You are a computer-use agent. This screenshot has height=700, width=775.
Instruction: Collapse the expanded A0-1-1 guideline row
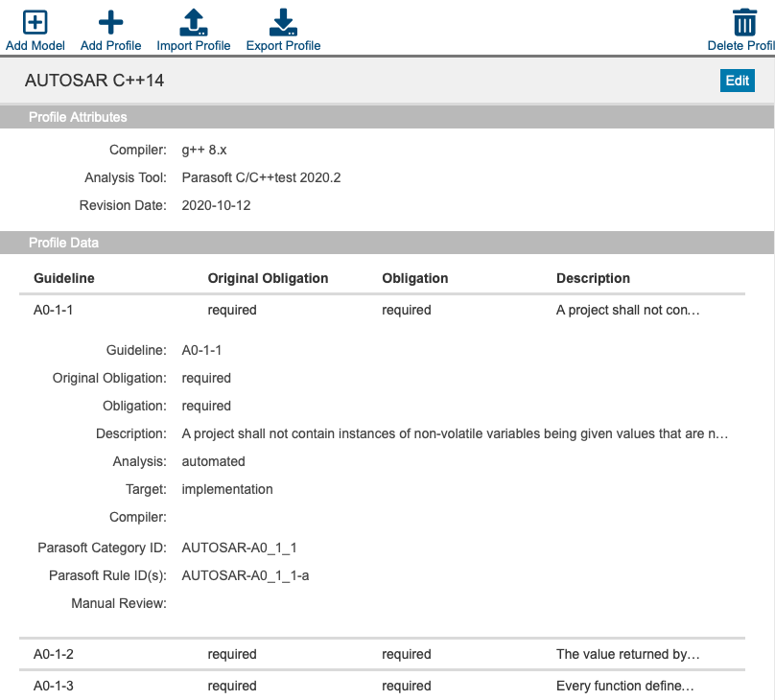[x=382, y=310]
